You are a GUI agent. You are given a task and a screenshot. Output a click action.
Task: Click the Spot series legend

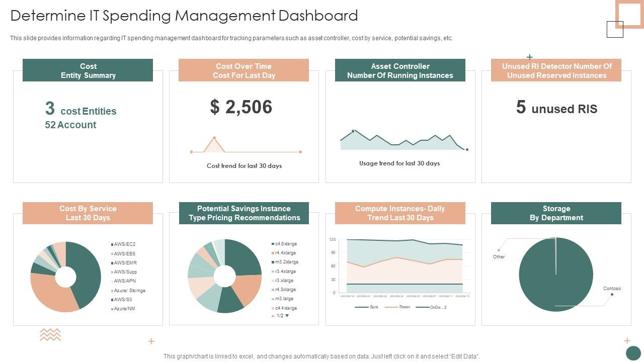click(367, 307)
